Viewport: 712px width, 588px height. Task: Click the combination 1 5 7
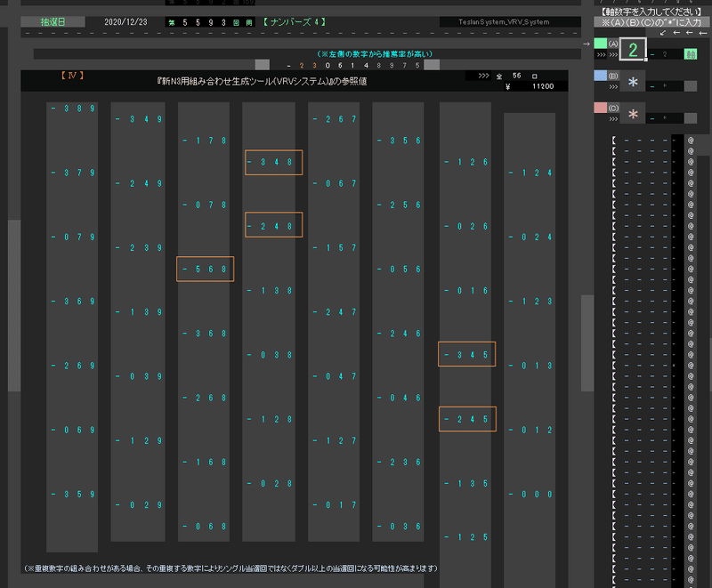click(x=335, y=247)
